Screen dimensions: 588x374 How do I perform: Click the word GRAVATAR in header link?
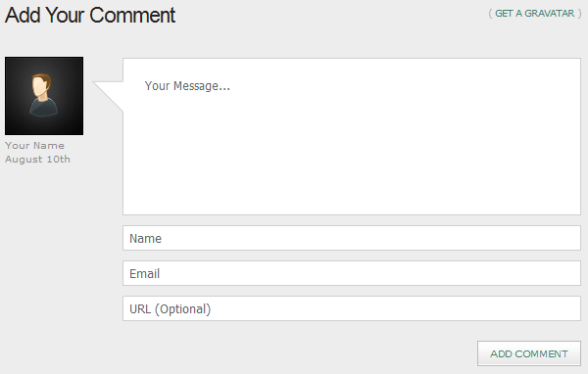pos(550,14)
